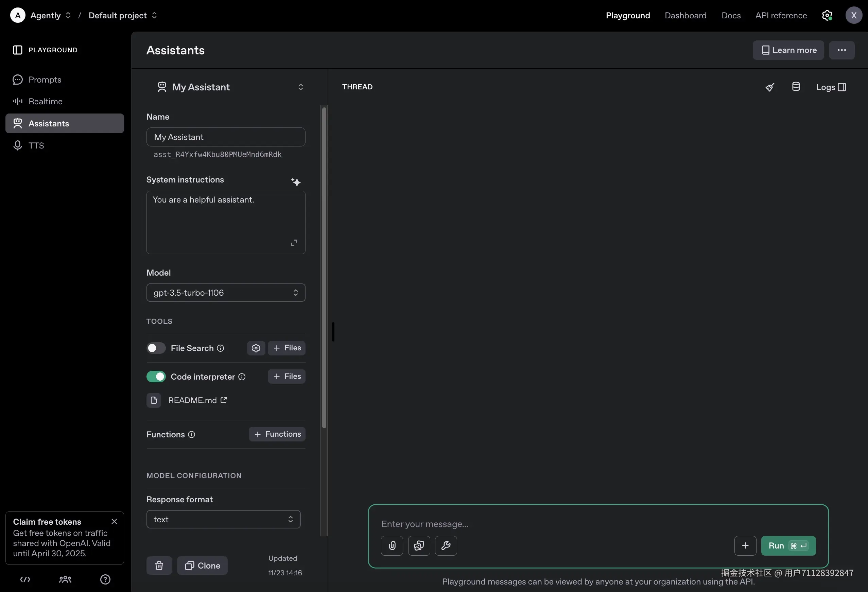Clear the thread with the broom icon

[769, 87]
